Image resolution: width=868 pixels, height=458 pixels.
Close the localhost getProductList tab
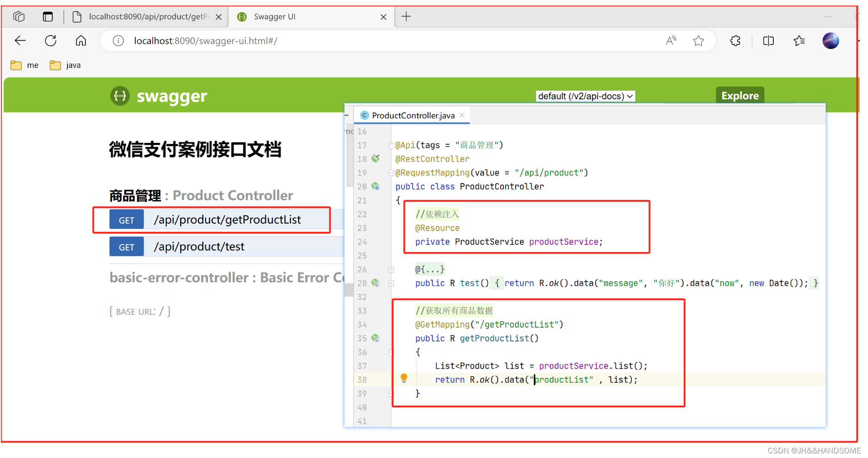tap(219, 17)
